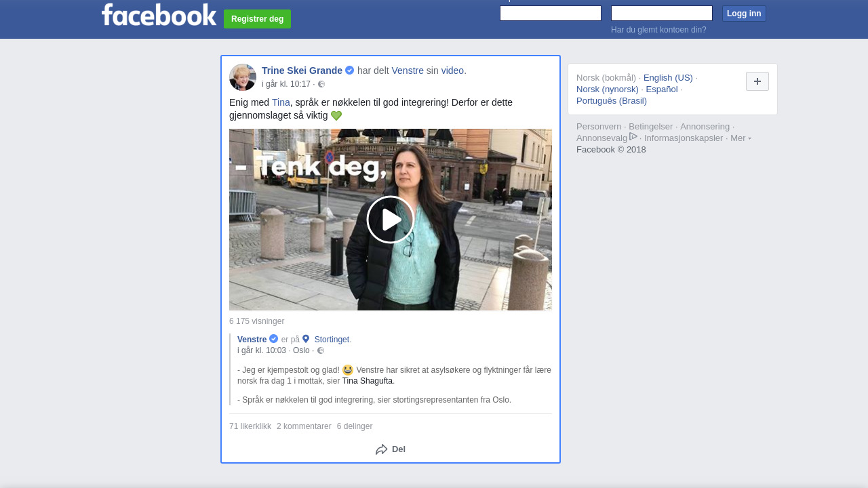
Task: Click verified badge next to Trine Skei Grande
Action: [350, 70]
